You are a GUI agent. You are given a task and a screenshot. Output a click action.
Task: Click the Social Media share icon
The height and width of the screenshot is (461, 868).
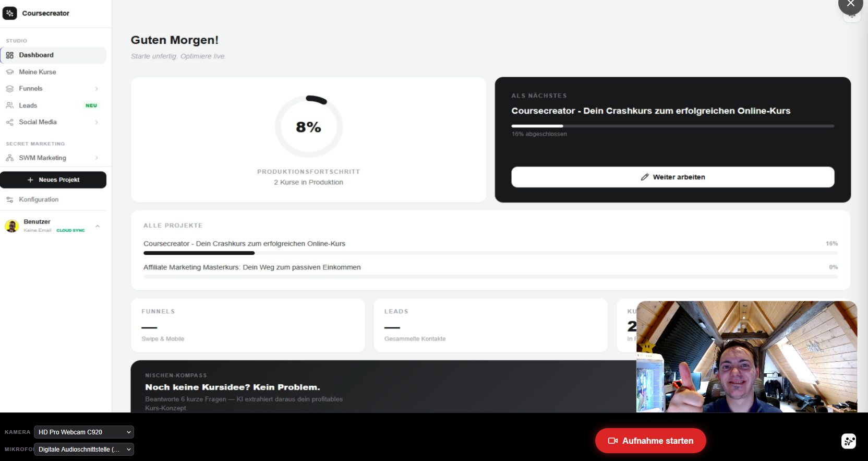click(x=9, y=122)
